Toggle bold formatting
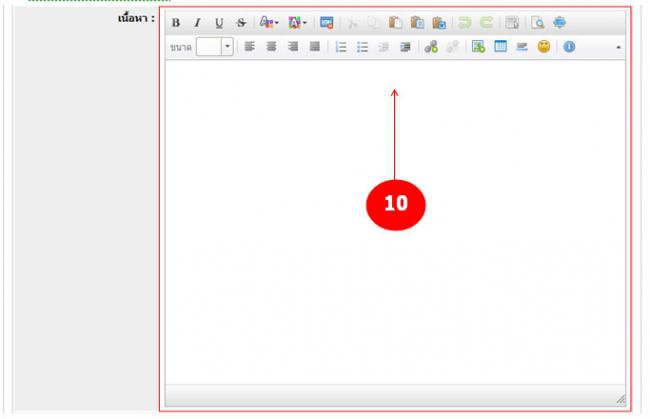This screenshot has height=419, width=650. click(x=176, y=23)
